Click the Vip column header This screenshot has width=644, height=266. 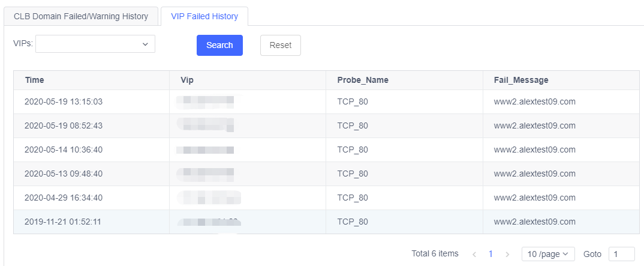187,80
